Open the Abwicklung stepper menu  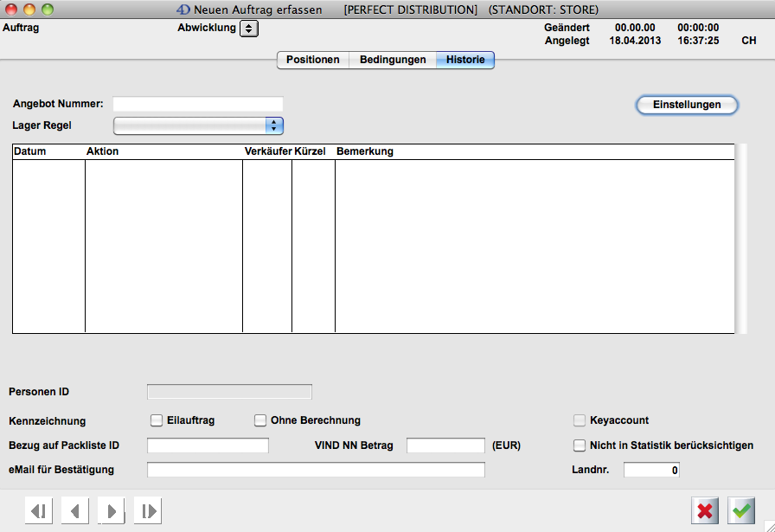click(x=249, y=28)
